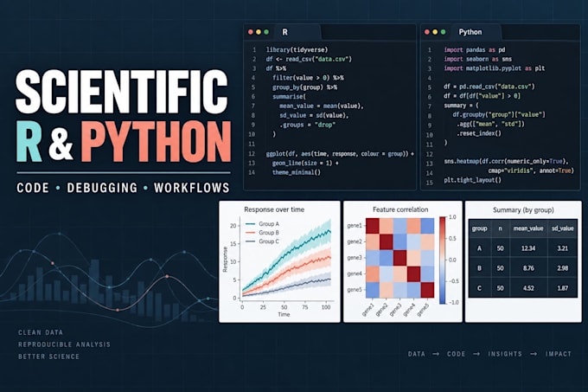
Task: Click the gene3 row label on heatmap
Action: point(355,258)
